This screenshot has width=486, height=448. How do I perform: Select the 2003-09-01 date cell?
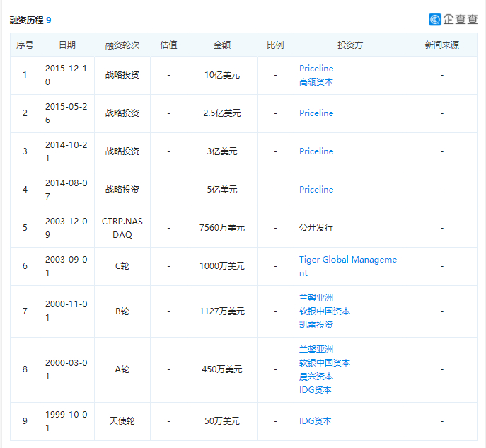[x=66, y=266]
